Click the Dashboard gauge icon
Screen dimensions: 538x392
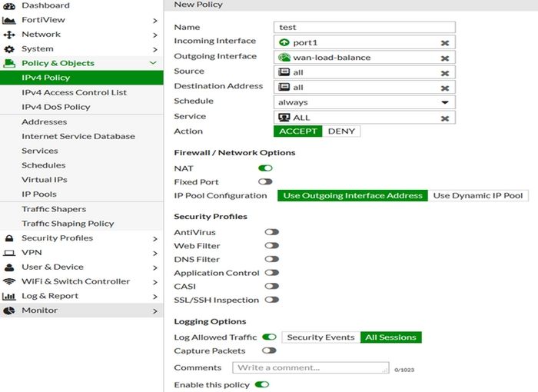[x=9, y=5]
